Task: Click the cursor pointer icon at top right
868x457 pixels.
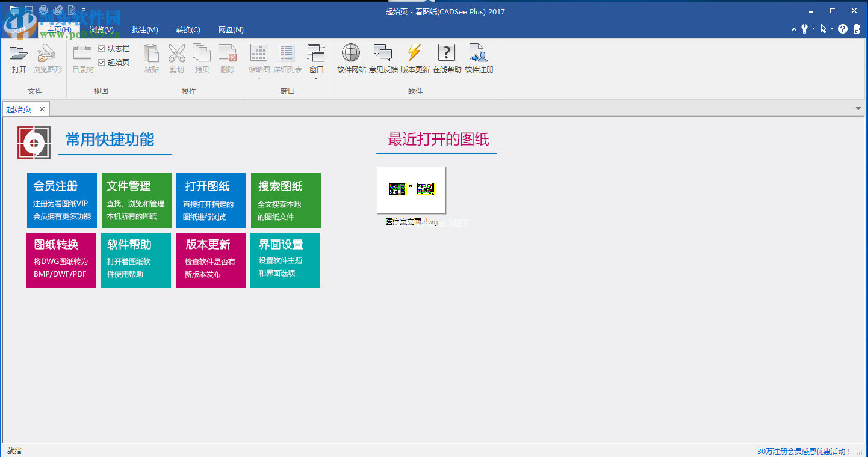Action: pyautogui.click(x=823, y=28)
